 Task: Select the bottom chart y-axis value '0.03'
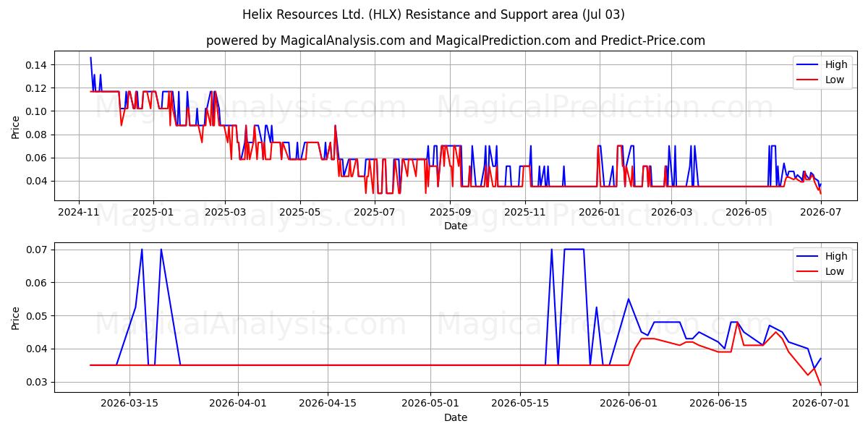click(37, 382)
